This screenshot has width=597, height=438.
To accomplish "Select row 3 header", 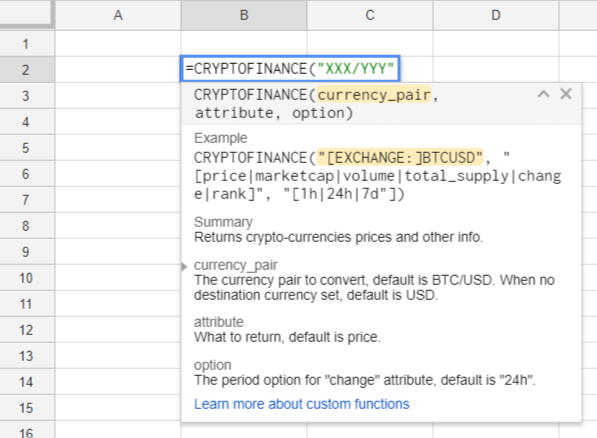I will point(27,96).
